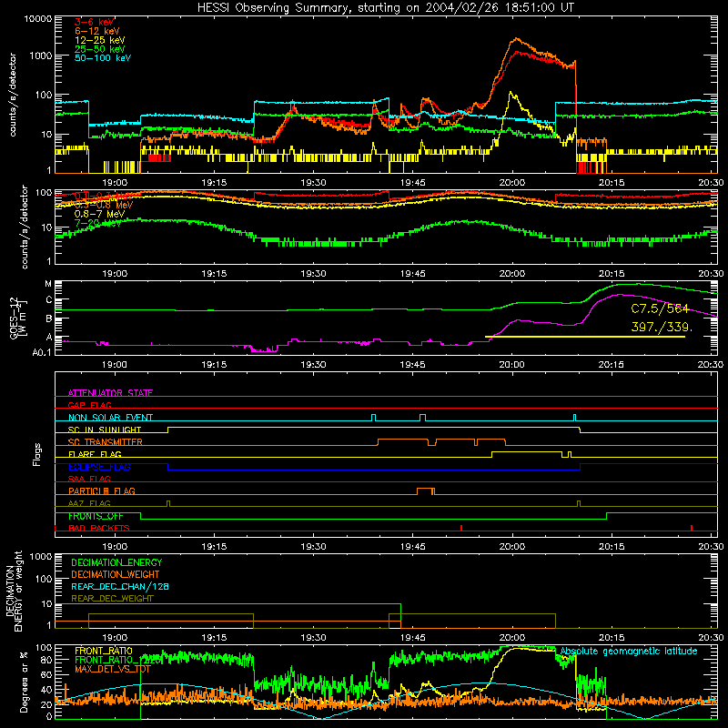This screenshot has height=728, width=728.
Task: Click the first NON_SOLAR_EVENT pulse near 19:39
Action: [x=374, y=418]
